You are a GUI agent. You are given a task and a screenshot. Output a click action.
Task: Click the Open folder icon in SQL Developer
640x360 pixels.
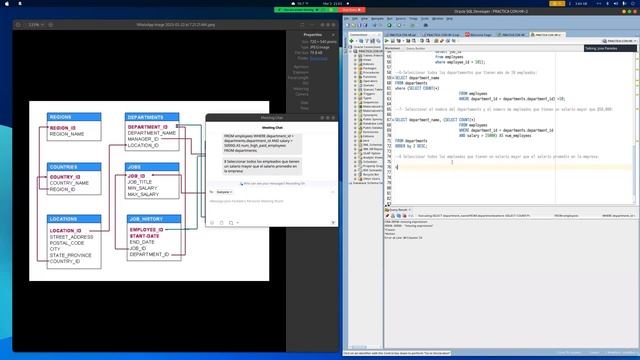353,25
